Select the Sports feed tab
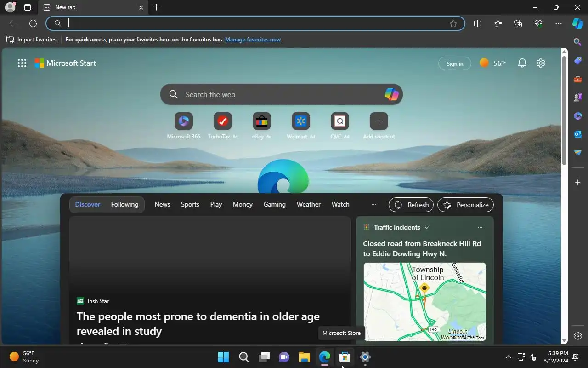Viewport: 588px width, 368px height. pyautogui.click(x=190, y=205)
